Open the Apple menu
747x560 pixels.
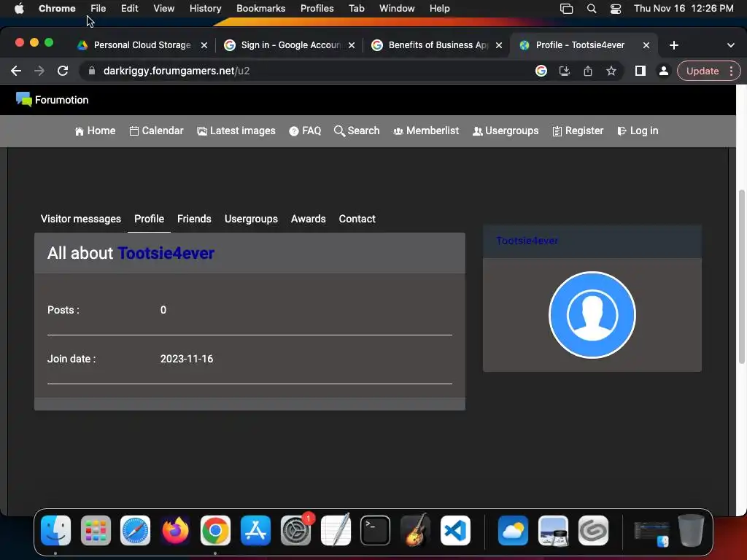coord(19,8)
